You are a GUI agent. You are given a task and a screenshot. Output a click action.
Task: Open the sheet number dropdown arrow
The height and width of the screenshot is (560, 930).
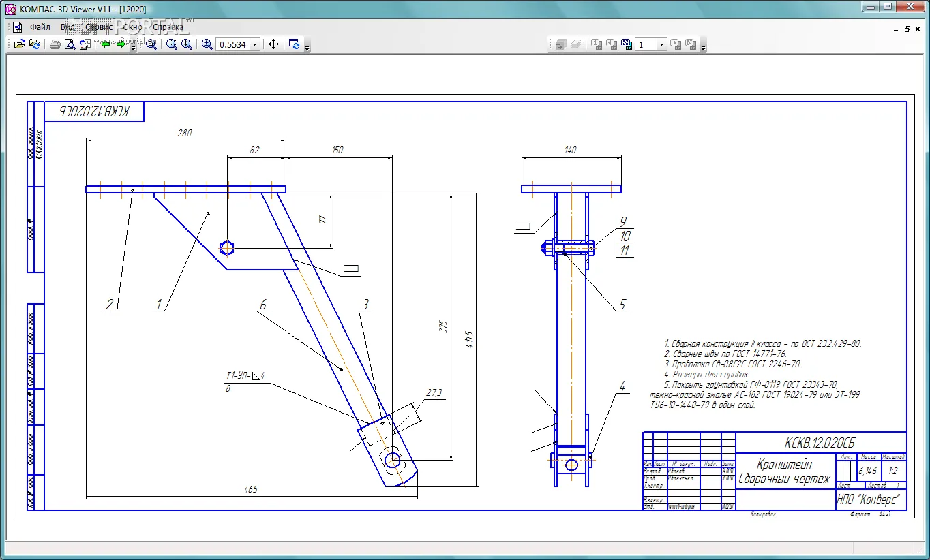pos(661,44)
